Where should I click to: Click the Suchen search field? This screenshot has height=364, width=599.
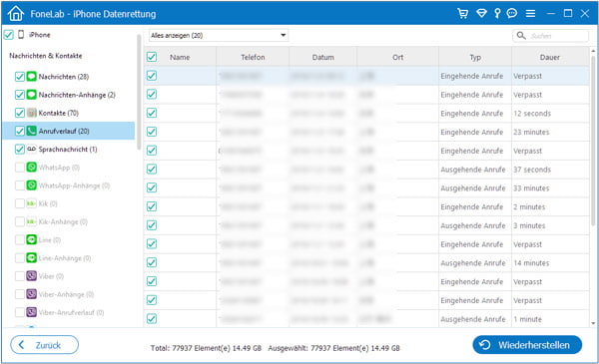550,36
